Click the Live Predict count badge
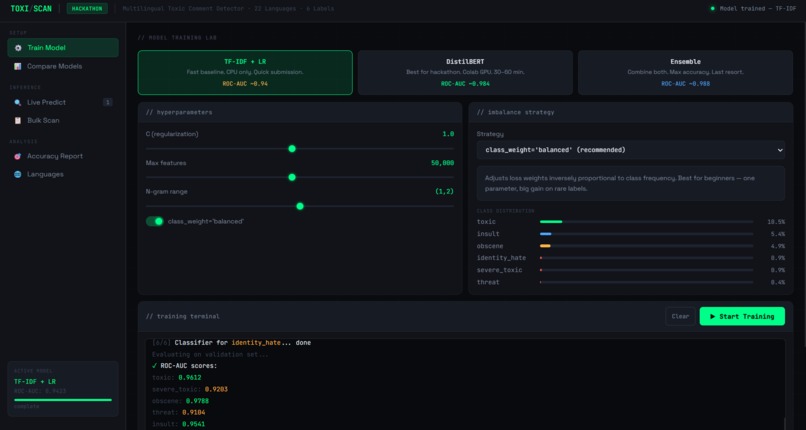The width and height of the screenshot is (806, 430). coord(107,102)
